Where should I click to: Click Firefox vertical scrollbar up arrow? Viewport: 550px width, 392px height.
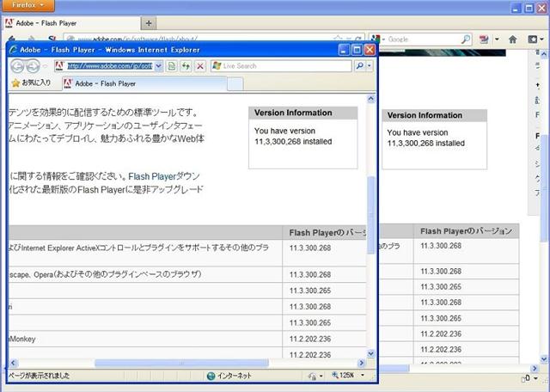544,54
